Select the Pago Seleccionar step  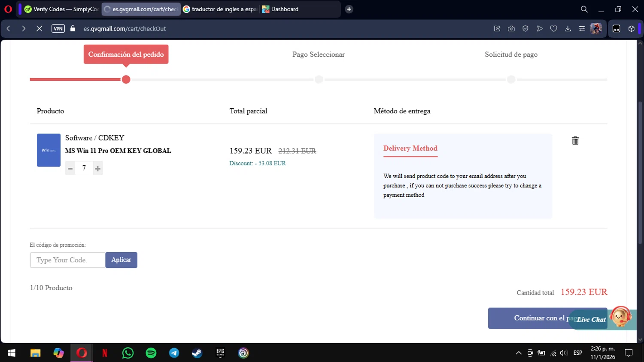click(319, 55)
